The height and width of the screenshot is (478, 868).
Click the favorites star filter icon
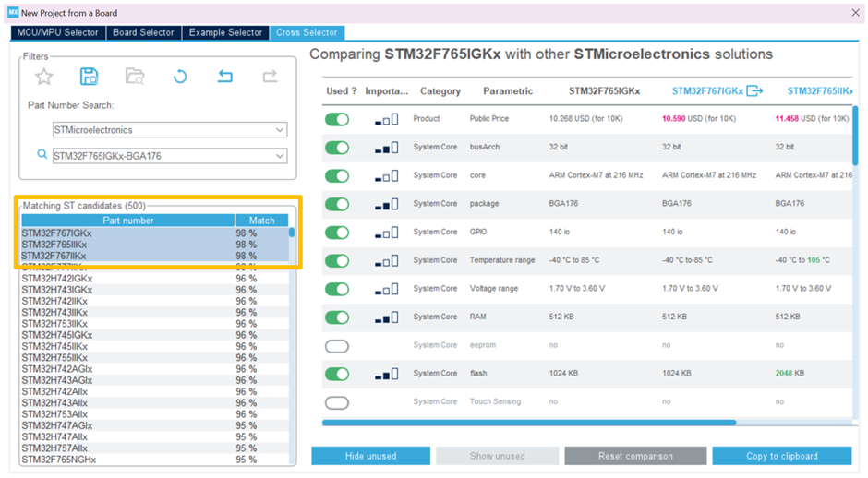pyautogui.click(x=43, y=77)
